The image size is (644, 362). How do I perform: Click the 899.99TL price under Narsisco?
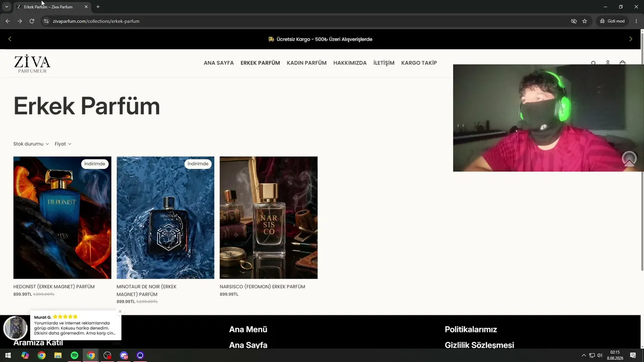229,294
